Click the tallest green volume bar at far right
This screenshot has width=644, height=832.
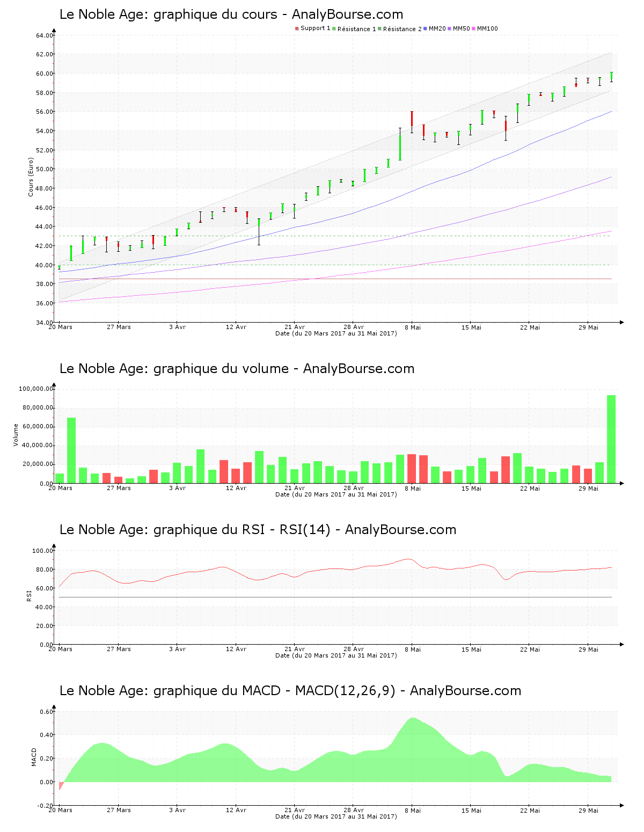pos(611,439)
